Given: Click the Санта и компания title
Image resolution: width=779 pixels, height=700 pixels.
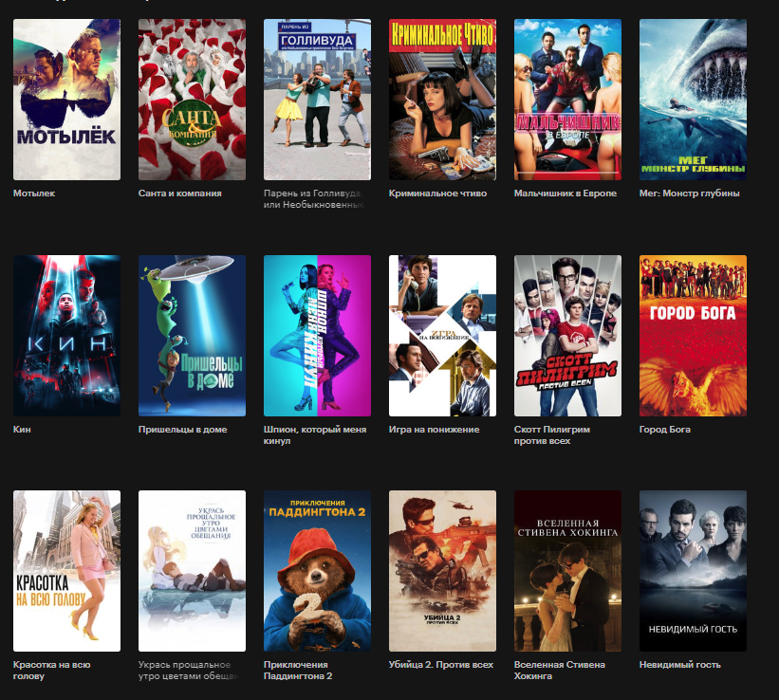Looking at the screenshot, I should [x=180, y=193].
